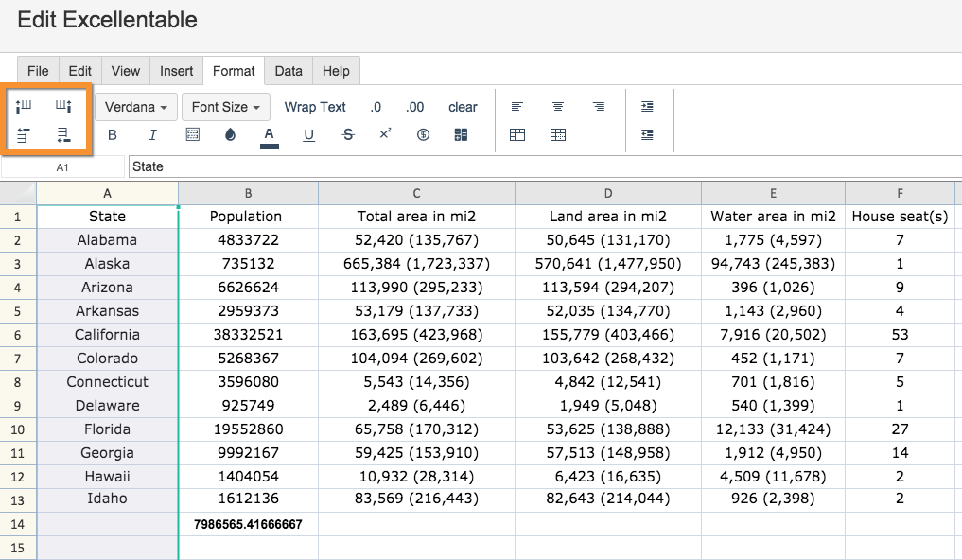Open the Font Size dropdown
The image size is (962, 560).
(226, 107)
